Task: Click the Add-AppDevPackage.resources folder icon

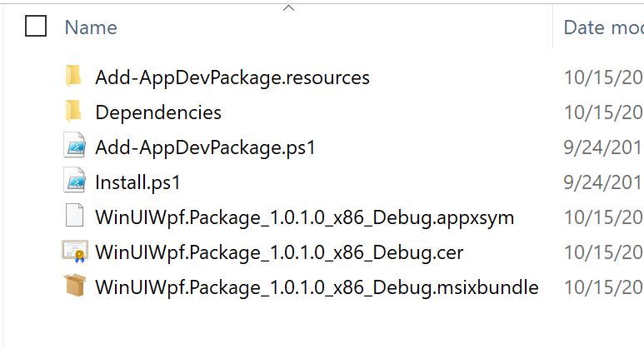Action: 74,77
